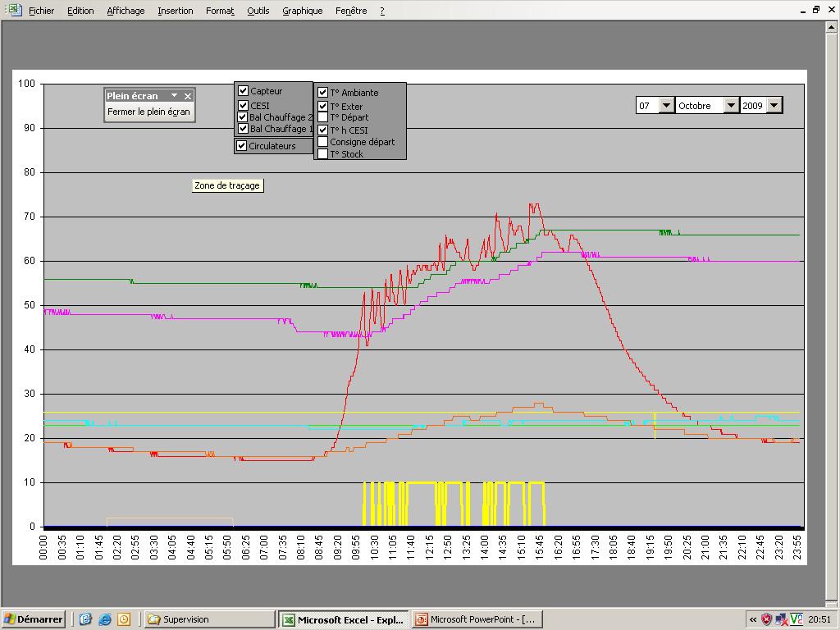Enable the Consigne départ checkbox
Viewport: 840px width, 630px height.
coord(322,141)
